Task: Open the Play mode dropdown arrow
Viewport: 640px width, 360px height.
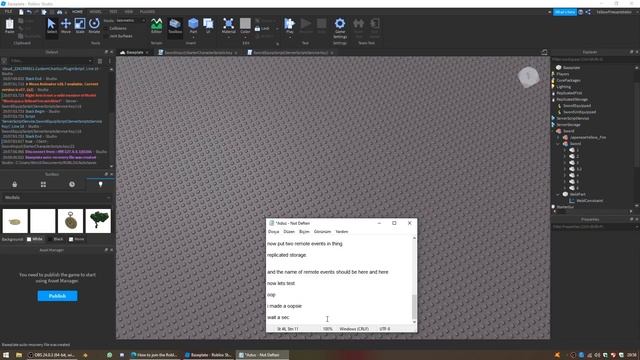Action: (290, 37)
